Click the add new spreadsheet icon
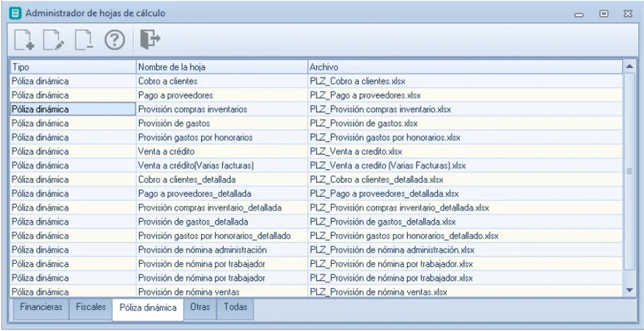644x331 pixels. click(x=24, y=40)
